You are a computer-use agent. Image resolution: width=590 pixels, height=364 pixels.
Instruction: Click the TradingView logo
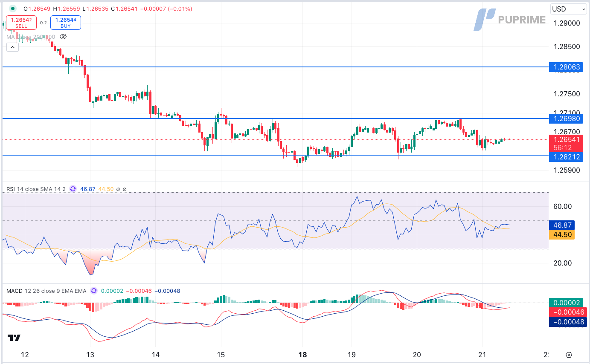14,338
